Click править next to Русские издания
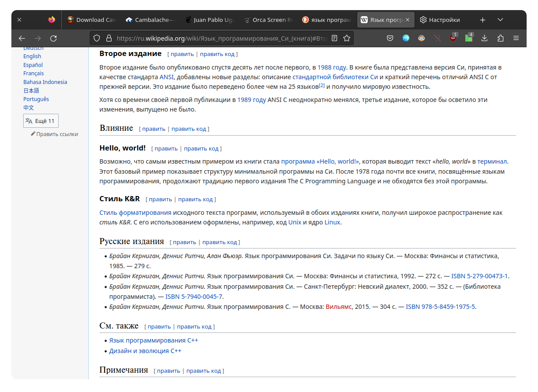The height and width of the screenshot is (392, 538). [184, 242]
